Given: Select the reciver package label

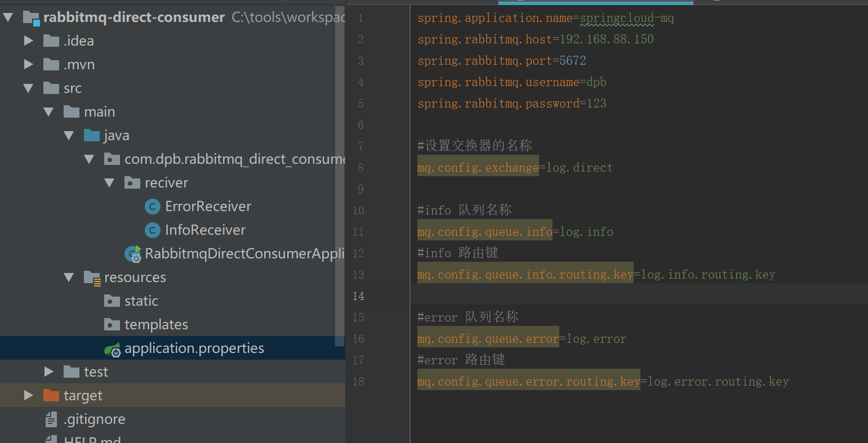Looking at the screenshot, I should [167, 183].
